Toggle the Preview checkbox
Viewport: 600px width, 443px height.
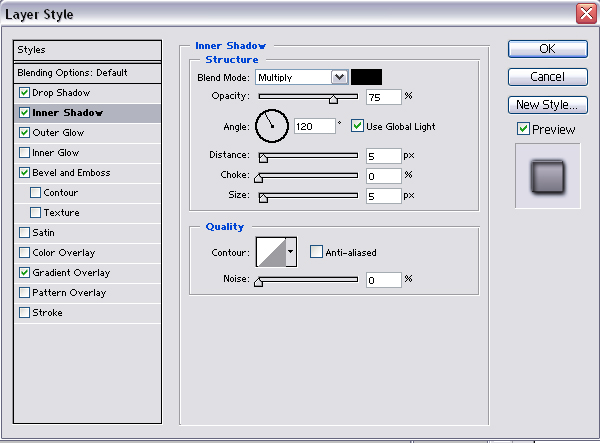coord(523,129)
